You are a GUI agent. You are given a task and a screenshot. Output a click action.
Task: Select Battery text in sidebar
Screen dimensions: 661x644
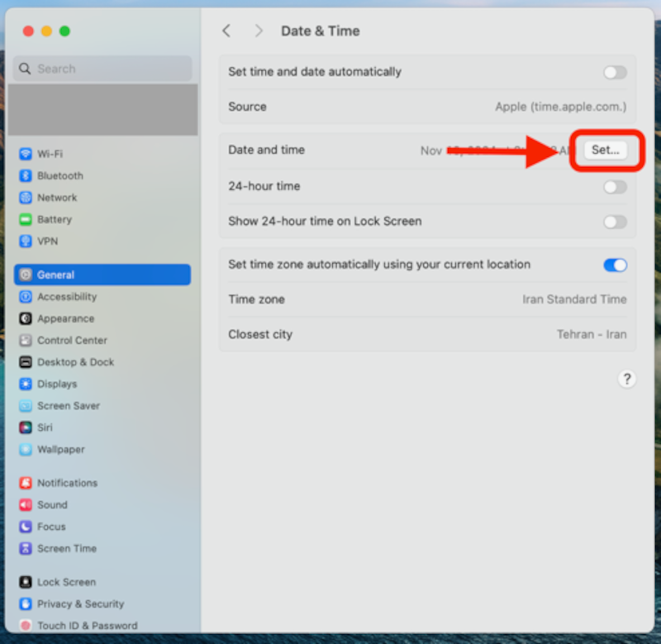[x=55, y=220]
